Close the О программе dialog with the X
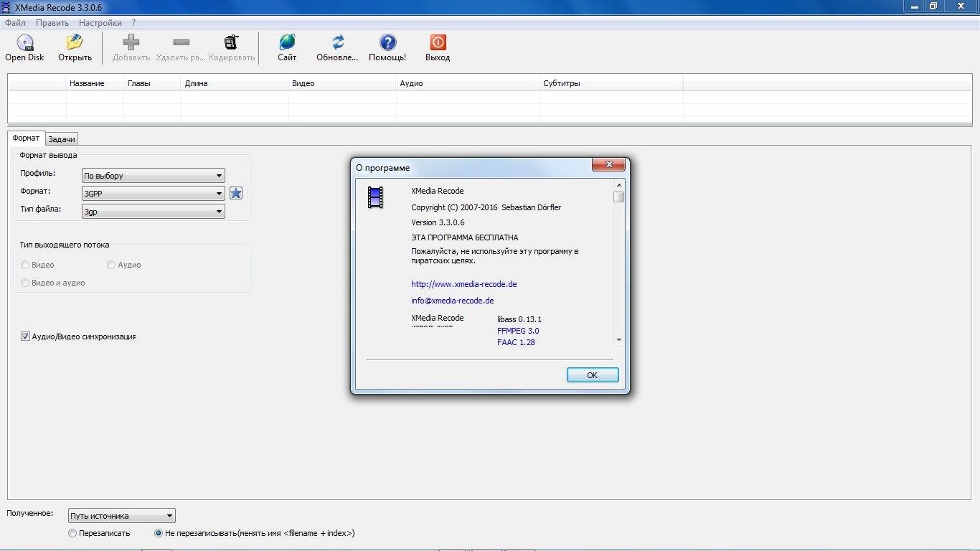Viewport: 980px width, 551px height. pos(609,165)
